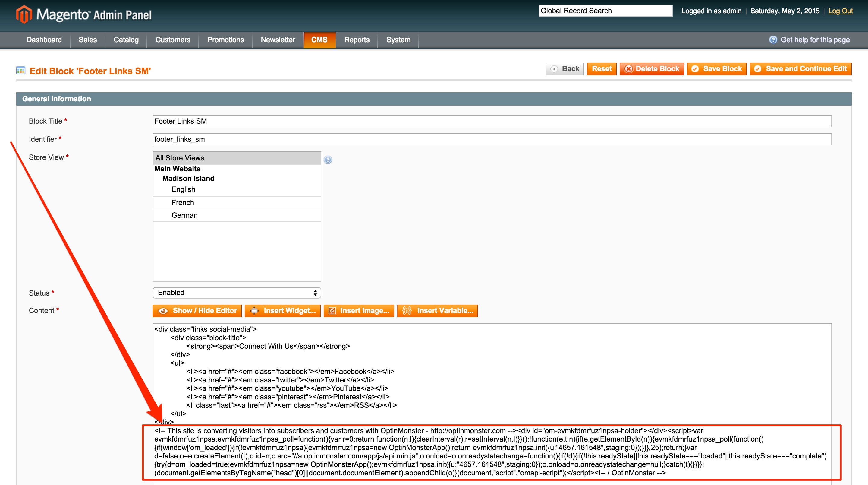Click checkmark icon on Save and Continue Edit
This screenshot has width=868, height=485.
click(x=758, y=69)
